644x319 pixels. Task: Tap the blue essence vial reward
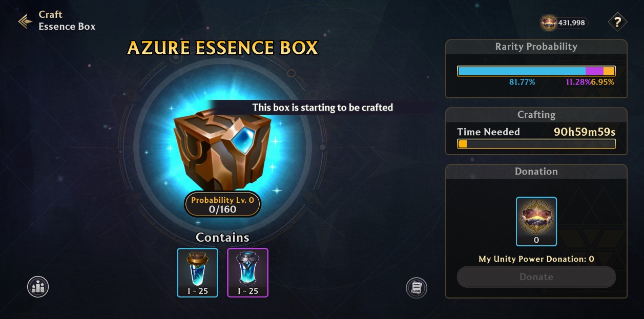(198, 272)
